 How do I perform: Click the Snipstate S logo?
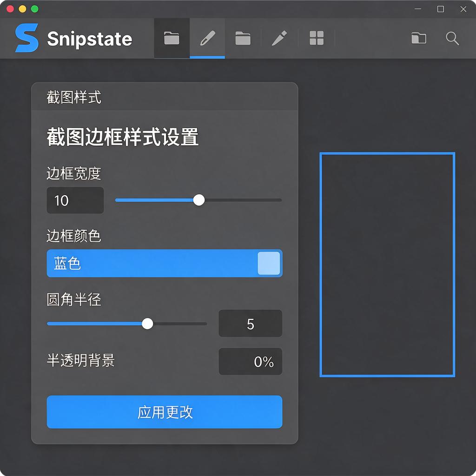click(26, 38)
